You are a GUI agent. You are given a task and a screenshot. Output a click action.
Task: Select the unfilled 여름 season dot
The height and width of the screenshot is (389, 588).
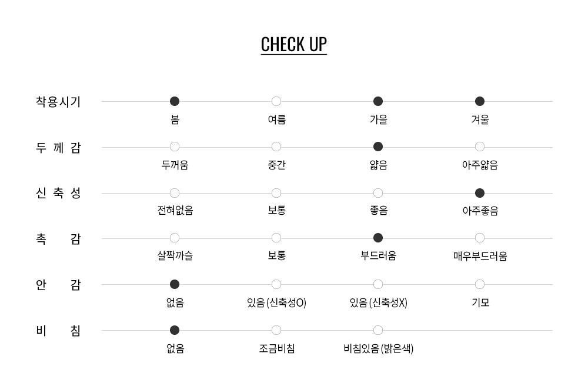click(276, 101)
